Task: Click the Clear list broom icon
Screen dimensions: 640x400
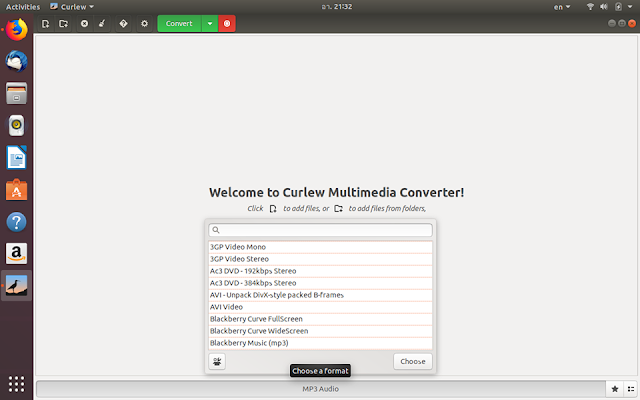Action: pos(102,24)
